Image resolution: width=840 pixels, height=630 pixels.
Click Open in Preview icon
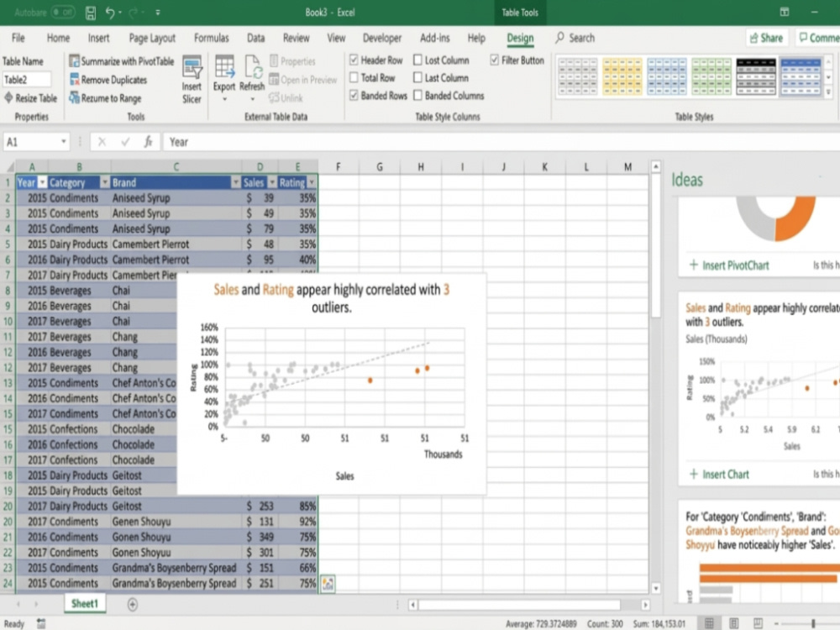coord(303,80)
